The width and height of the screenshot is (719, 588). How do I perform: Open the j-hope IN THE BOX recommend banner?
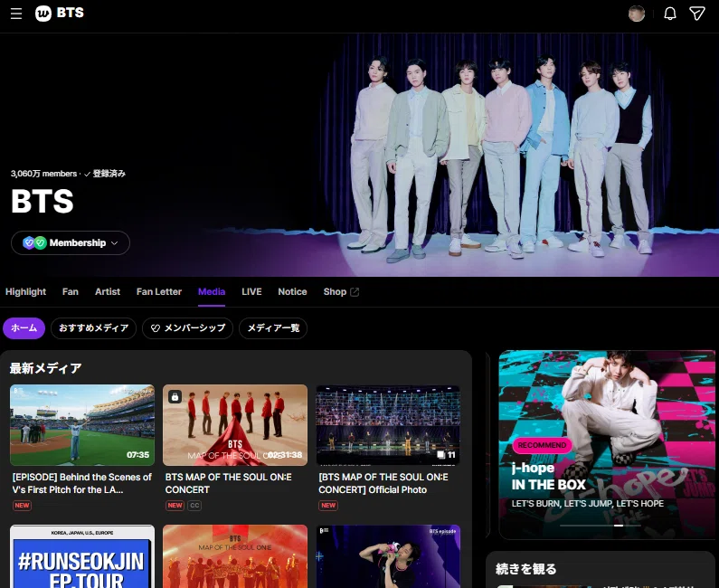pyautogui.click(x=607, y=444)
